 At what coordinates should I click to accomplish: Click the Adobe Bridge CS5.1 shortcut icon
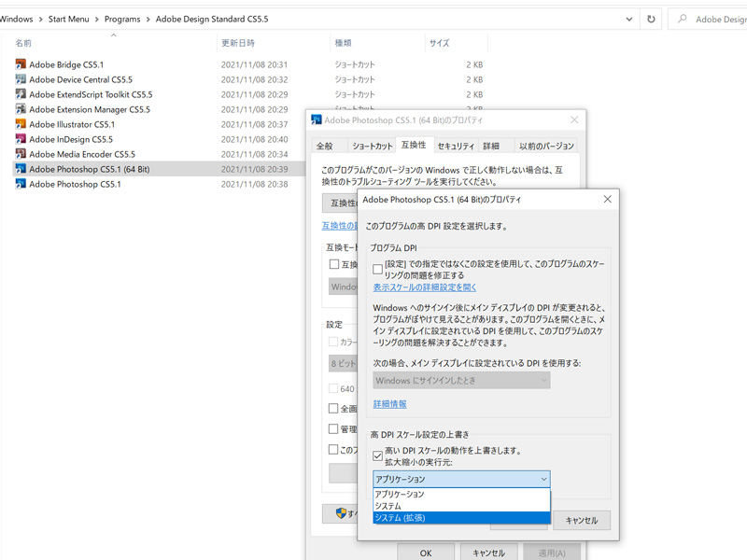click(x=21, y=64)
